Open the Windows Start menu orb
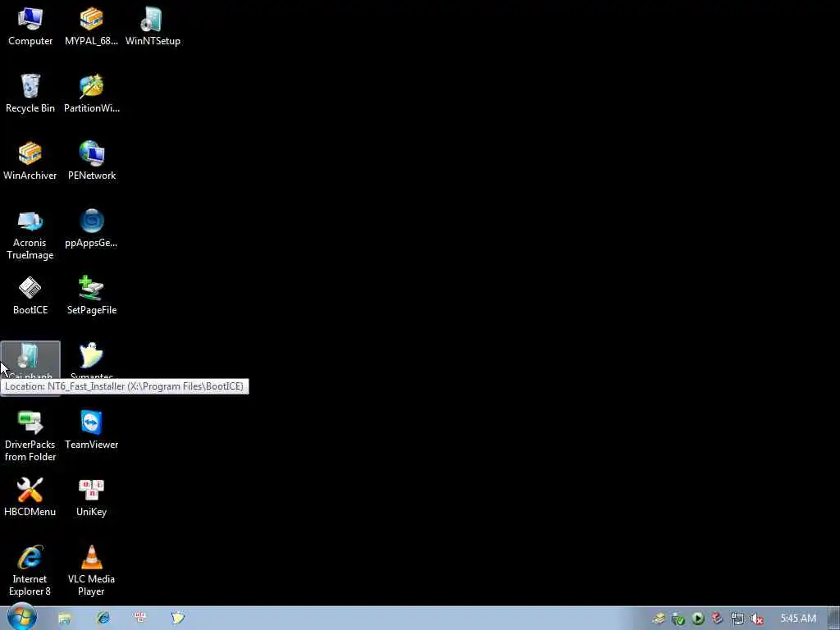Image resolution: width=840 pixels, height=630 pixels. pos(22,618)
